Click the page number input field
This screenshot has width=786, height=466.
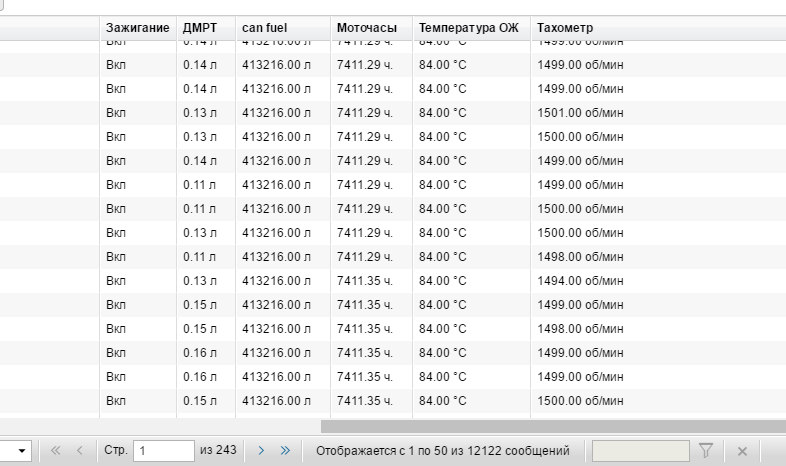point(163,451)
